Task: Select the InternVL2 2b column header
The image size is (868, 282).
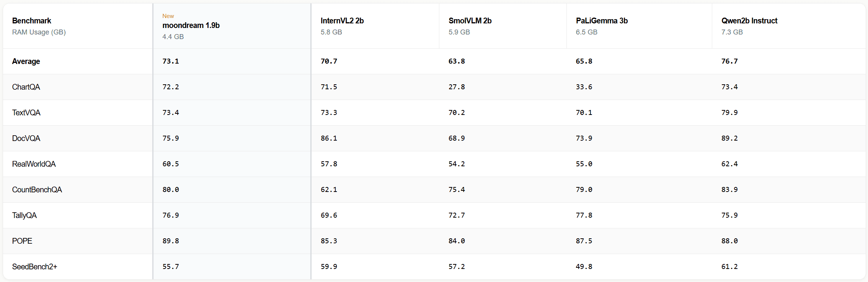Action: (342, 21)
